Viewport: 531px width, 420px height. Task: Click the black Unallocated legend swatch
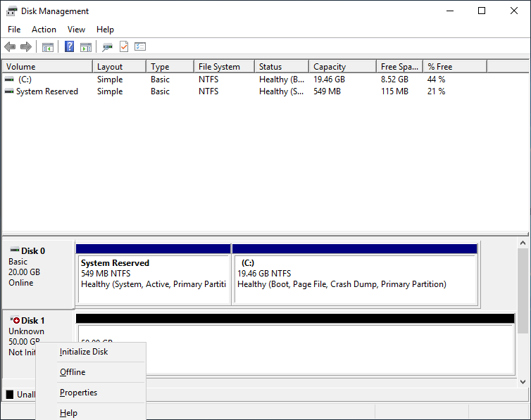[x=10, y=394]
